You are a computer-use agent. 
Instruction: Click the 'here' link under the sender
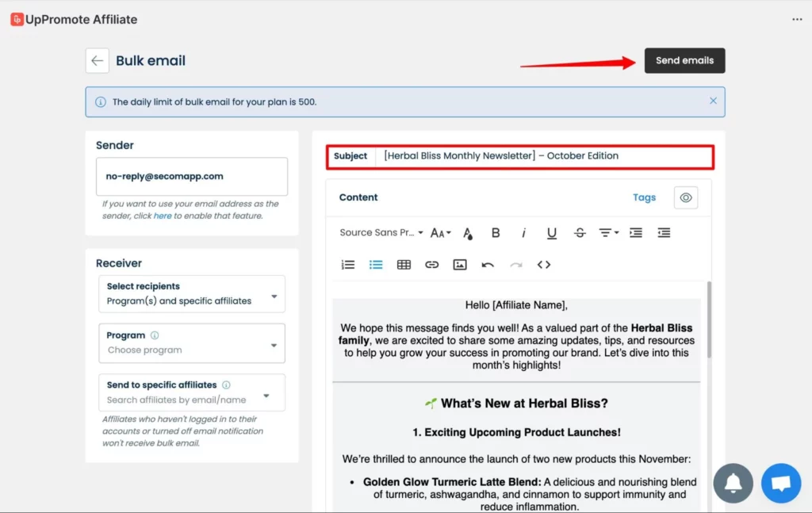click(x=163, y=216)
